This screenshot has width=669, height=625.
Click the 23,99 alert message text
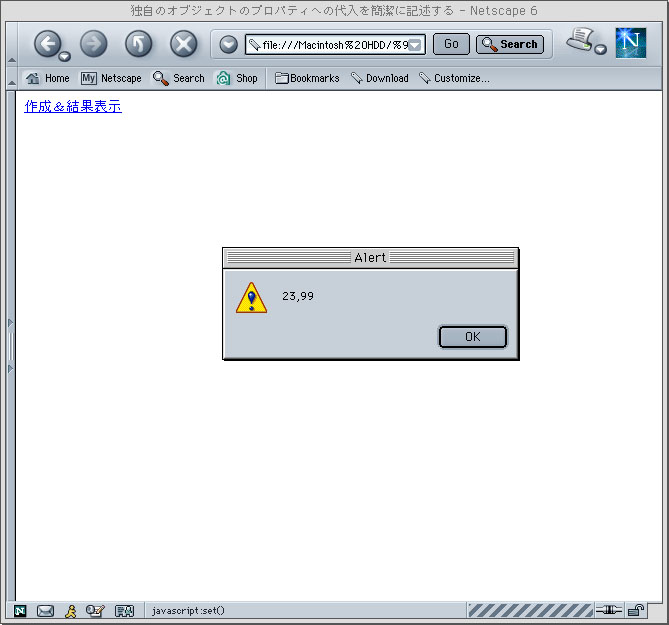pos(298,296)
